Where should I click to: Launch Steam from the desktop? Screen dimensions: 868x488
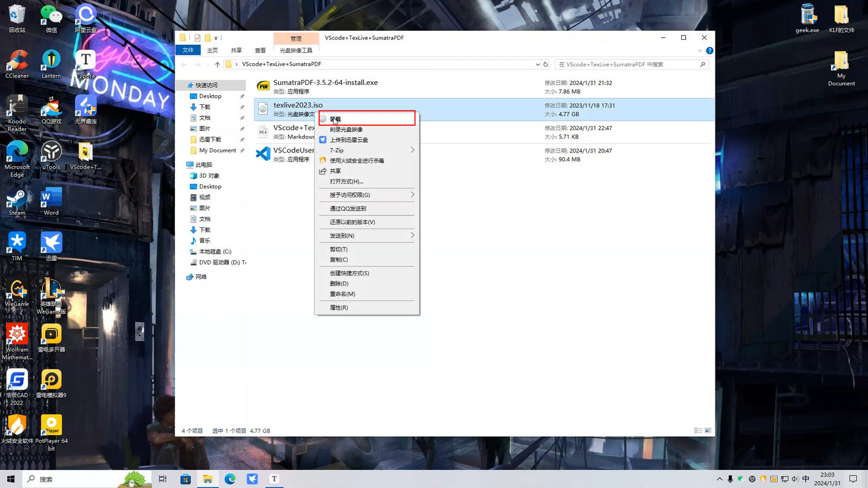coord(17,201)
